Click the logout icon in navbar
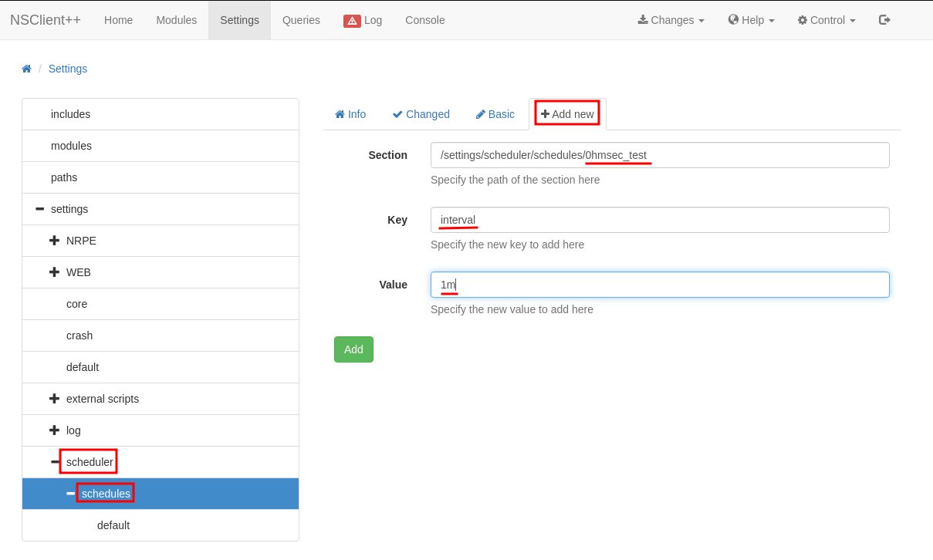Screen dimensions: 933x560 point(884,20)
